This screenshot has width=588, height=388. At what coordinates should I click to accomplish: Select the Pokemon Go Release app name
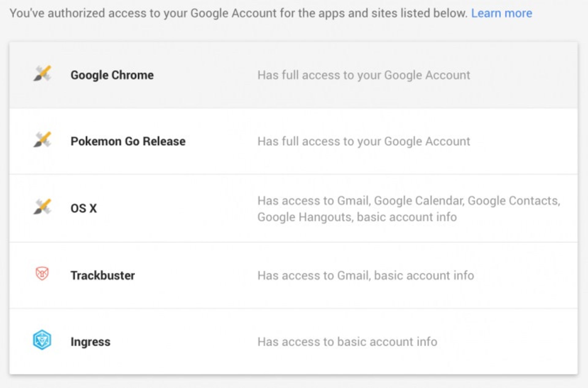(128, 141)
